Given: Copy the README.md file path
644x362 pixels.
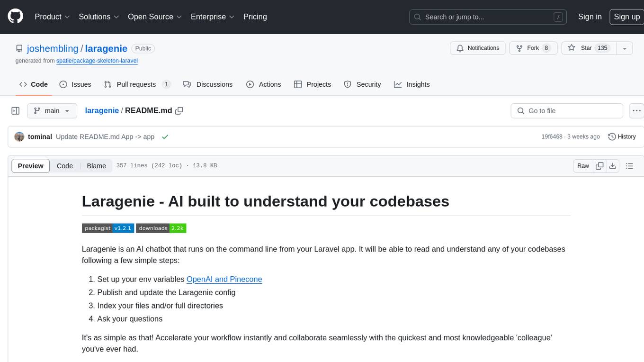Looking at the screenshot, I should point(179,110).
